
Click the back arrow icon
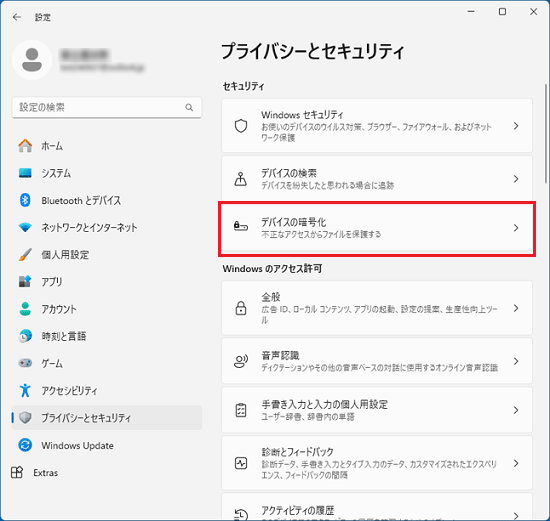point(16,17)
